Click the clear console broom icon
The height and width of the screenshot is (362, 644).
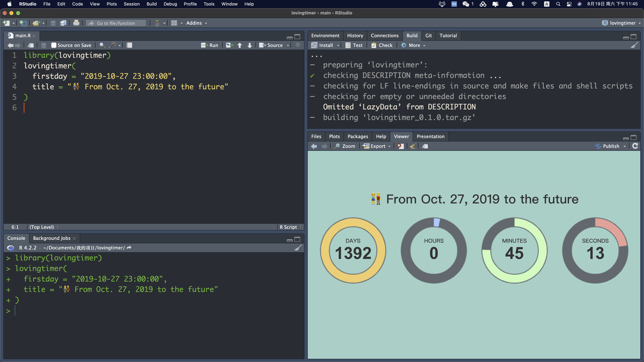298,248
